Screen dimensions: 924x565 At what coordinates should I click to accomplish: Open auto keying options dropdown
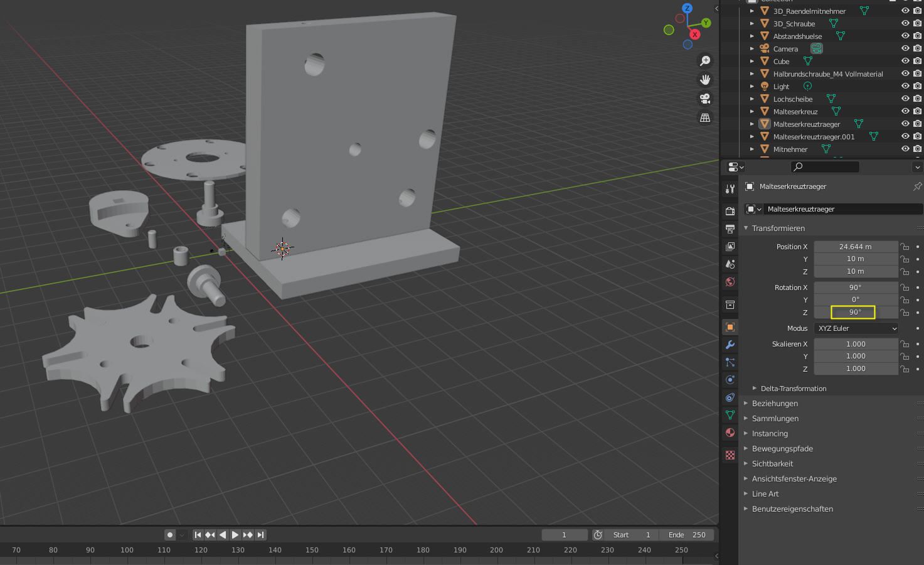point(182,535)
